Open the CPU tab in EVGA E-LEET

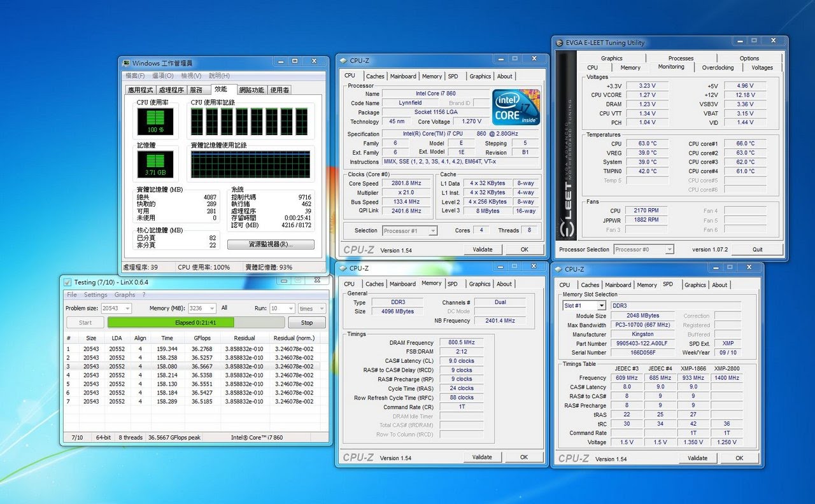pos(592,67)
